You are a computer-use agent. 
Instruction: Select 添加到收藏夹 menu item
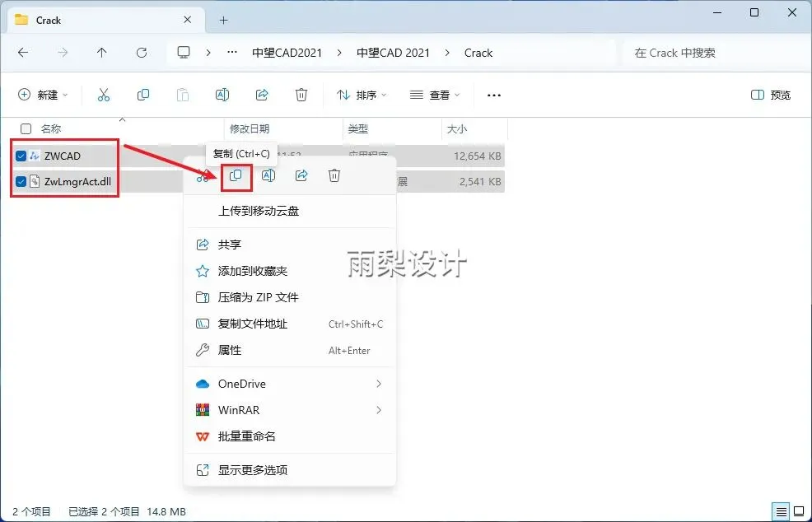point(290,271)
